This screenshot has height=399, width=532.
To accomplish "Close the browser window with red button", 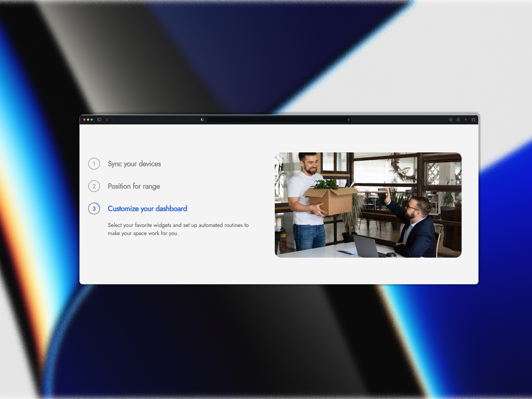I will 84,120.
